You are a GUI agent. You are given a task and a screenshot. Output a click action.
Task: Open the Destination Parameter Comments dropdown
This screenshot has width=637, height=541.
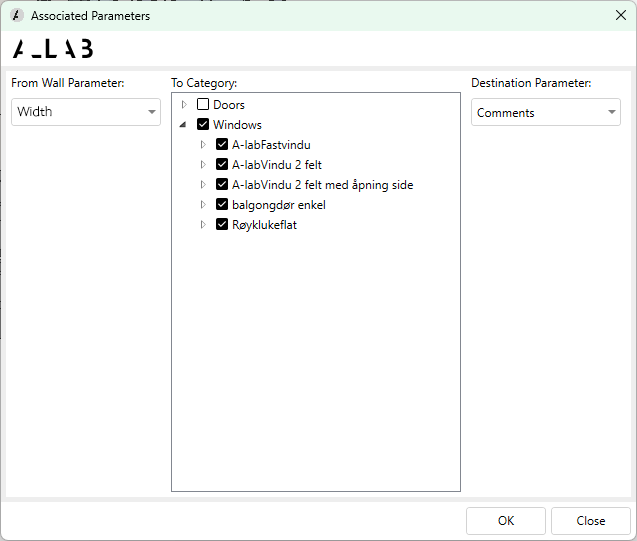click(x=546, y=113)
